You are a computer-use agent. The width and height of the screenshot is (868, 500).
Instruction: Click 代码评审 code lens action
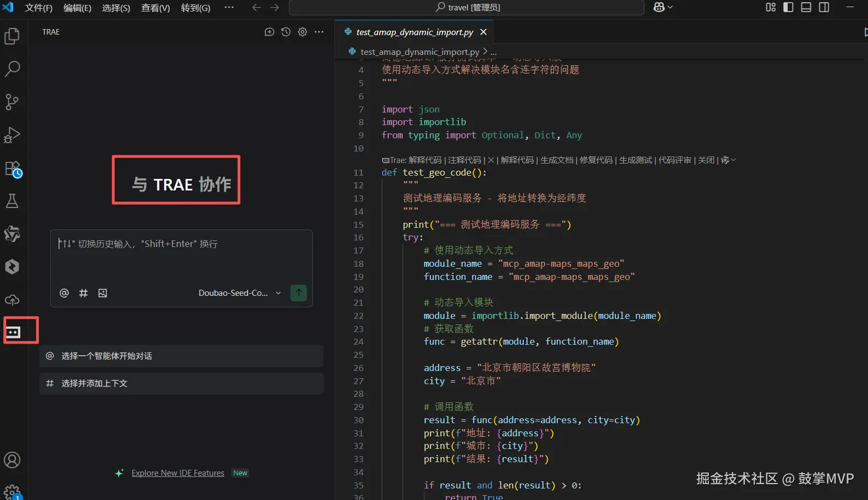click(x=675, y=160)
